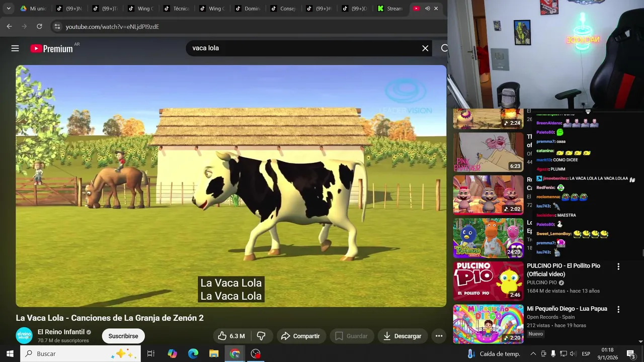Reload the YouTube page

[x=39, y=27]
